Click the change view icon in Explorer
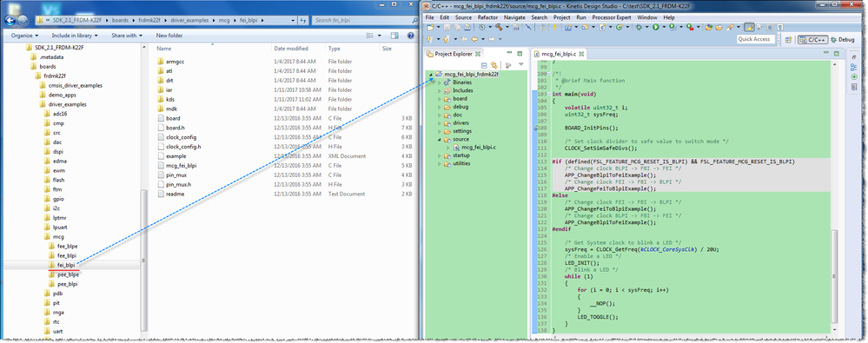 [x=370, y=36]
